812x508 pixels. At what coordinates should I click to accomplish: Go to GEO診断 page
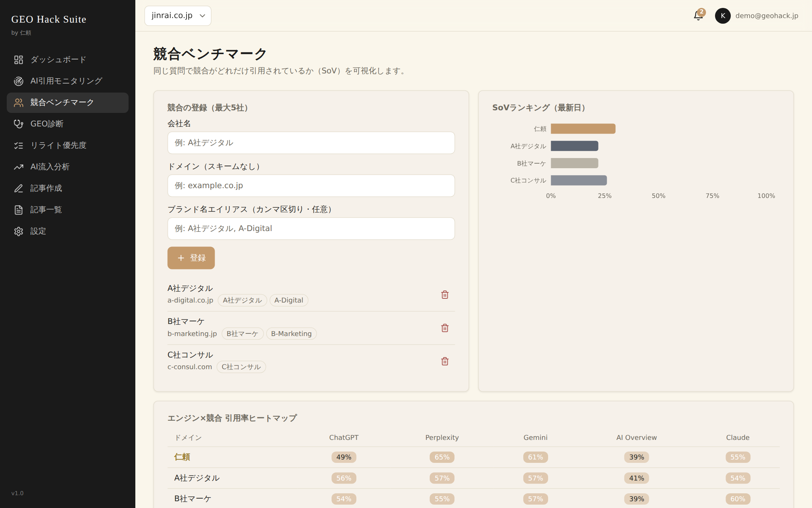coord(68,124)
